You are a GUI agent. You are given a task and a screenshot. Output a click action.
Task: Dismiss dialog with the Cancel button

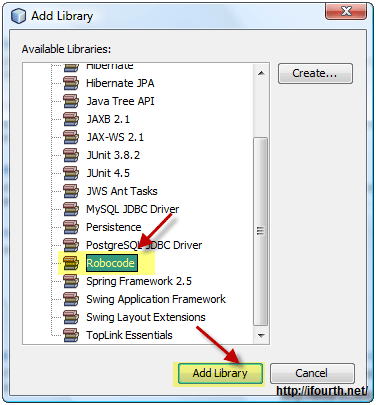pos(312,373)
